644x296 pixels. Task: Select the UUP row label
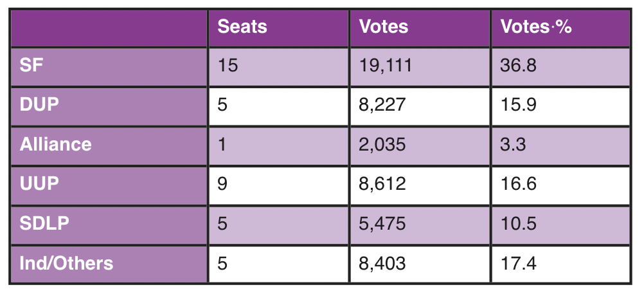click(x=39, y=183)
